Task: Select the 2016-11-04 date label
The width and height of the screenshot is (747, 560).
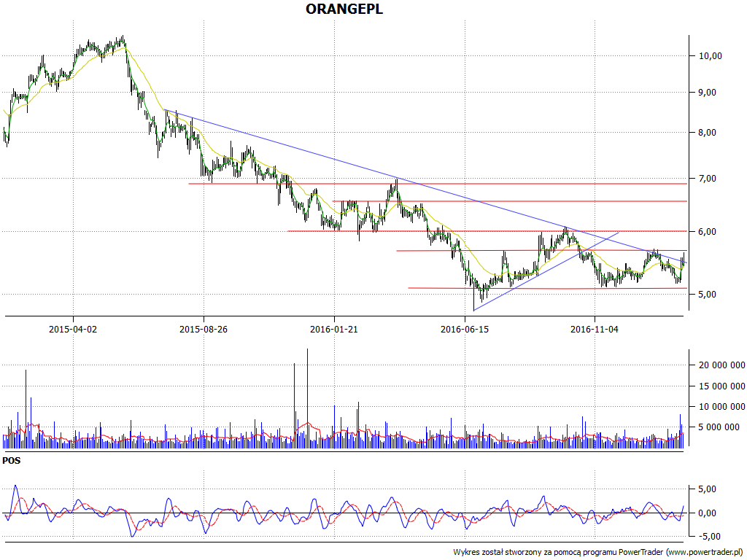Action: point(595,329)
